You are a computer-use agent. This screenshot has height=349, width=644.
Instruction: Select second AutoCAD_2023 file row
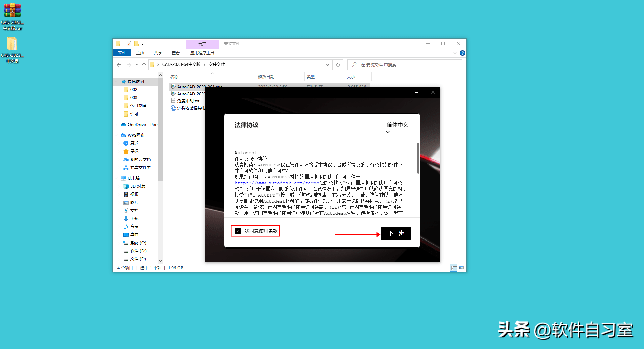[188, 94]
